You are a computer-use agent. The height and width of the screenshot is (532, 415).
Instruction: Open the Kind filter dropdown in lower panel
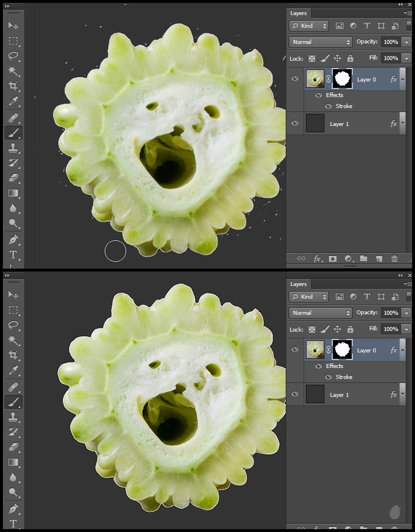click(309, 297)
